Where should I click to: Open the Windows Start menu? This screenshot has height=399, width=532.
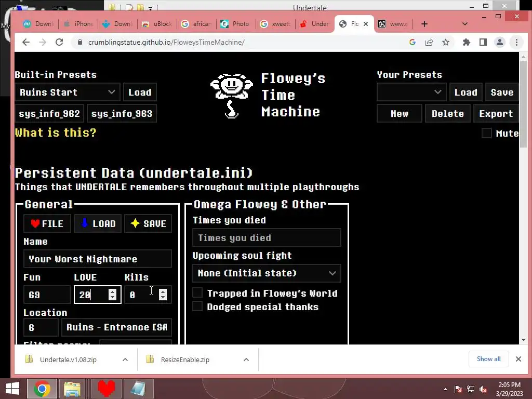coord(12,389)
